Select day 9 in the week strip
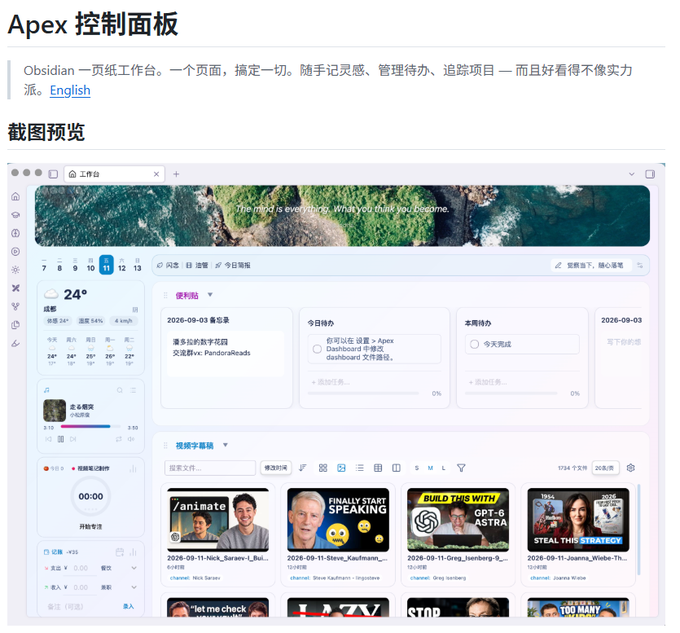This screenshot has height=633, width=680. [x=75, y=265]
